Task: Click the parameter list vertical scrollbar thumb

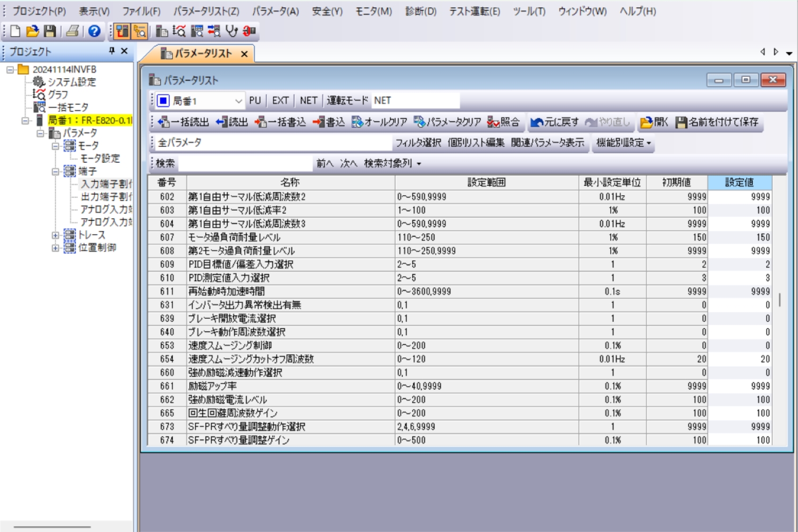Action: tap(779, 300)
